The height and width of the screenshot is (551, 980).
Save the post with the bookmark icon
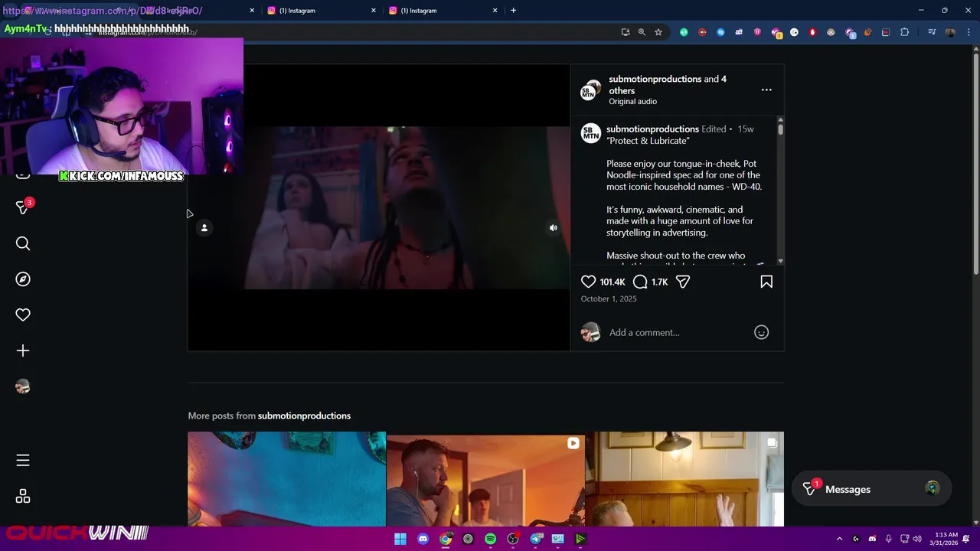point(766,282)
